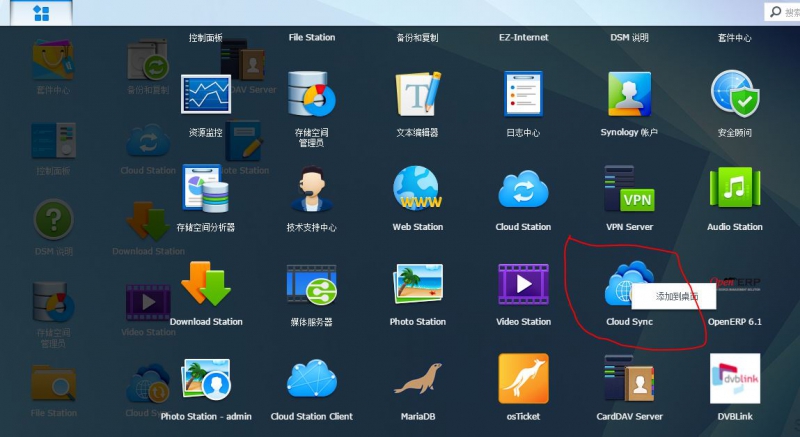Click the 控制面板 label at top
The height and width of the screenshot is (437, 800).
206,37
